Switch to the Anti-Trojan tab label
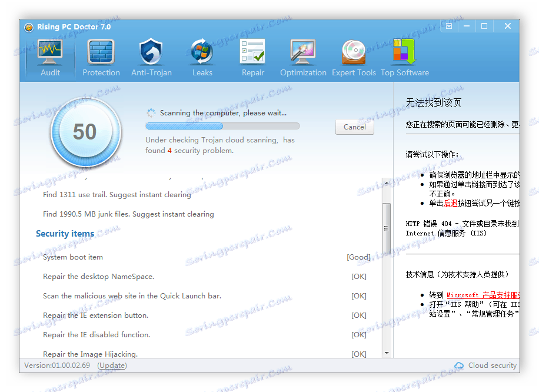Viewport: 539px width, 392px height. (x=151, y=72)
